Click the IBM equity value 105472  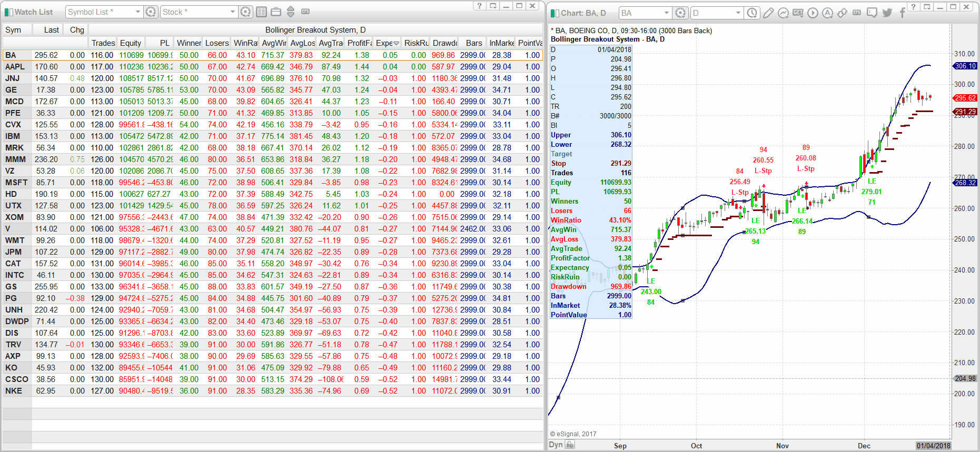[131, 136]
